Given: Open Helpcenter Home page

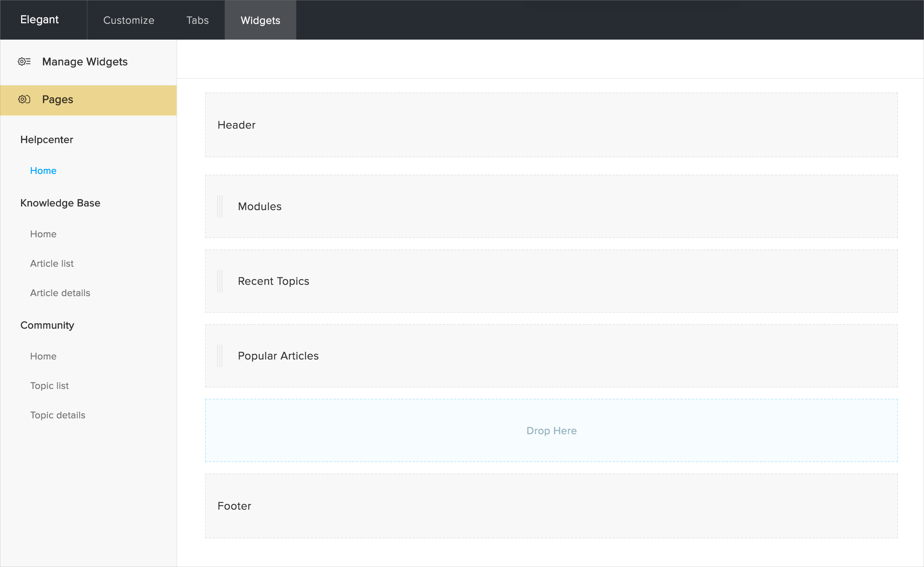Looking at the screenshot, I should point(43,171).
